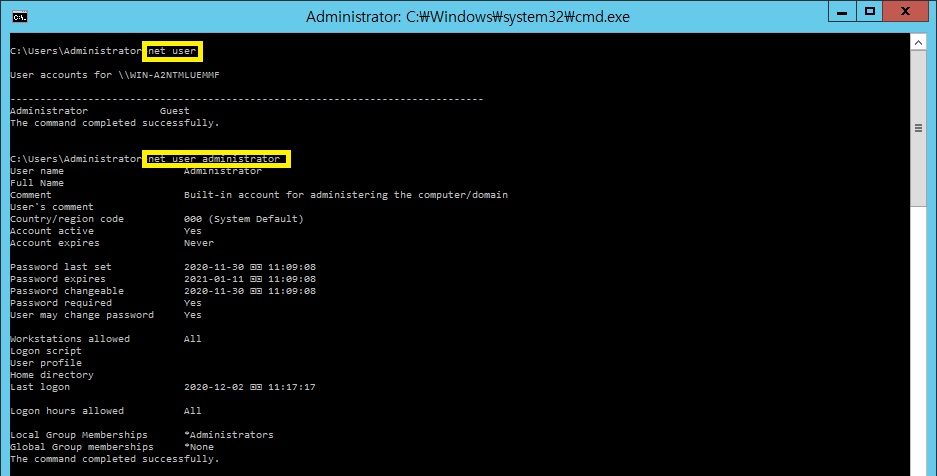Click the 'Global Group memberships' label
Image resolution: width=937 pixels, height=476 pixels.
(x=82, y=447)
